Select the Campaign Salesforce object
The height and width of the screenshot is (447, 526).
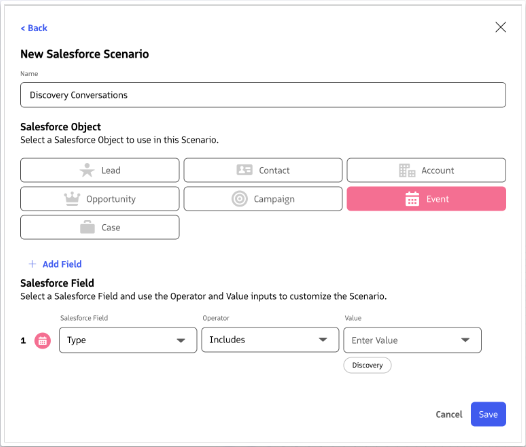[x=263, y=199]
